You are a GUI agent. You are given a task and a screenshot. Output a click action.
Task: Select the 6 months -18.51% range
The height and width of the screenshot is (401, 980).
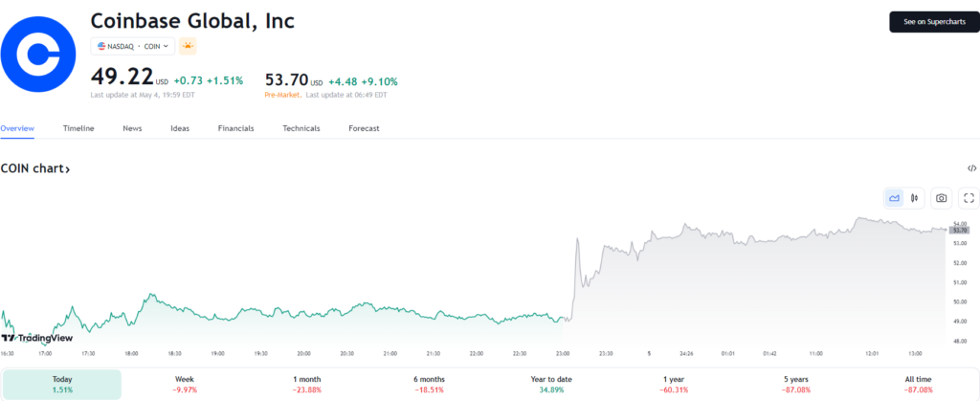pyautogui.click(x=430, y=384)
